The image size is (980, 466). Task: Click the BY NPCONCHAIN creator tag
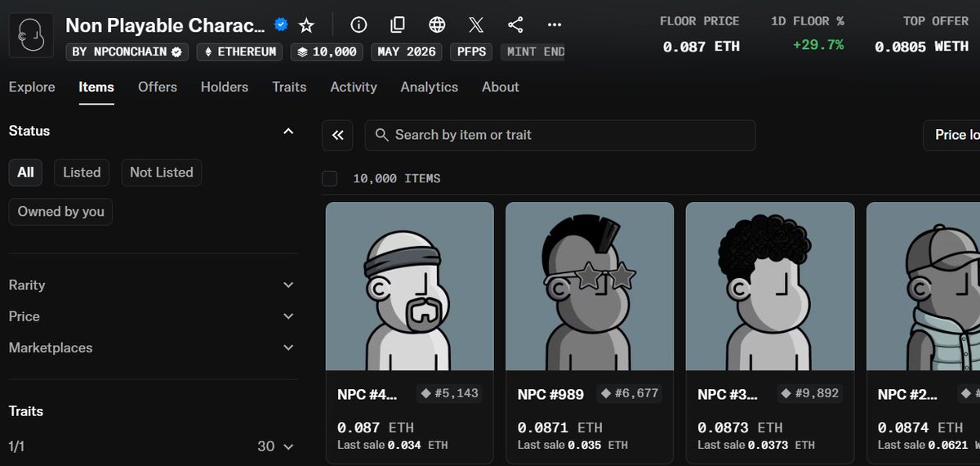point(127,52)
